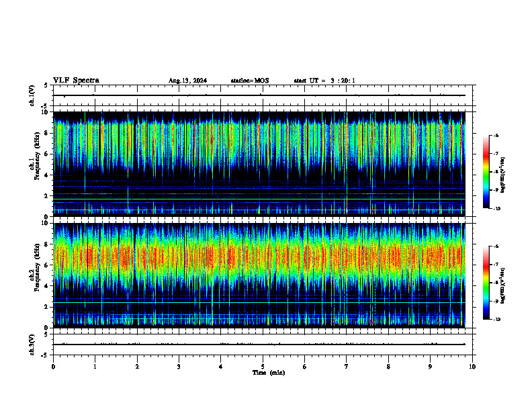Viewport: 532px width, 411px height.
Task: Click the "station=MOS" header label
Action: pos(250,81)
